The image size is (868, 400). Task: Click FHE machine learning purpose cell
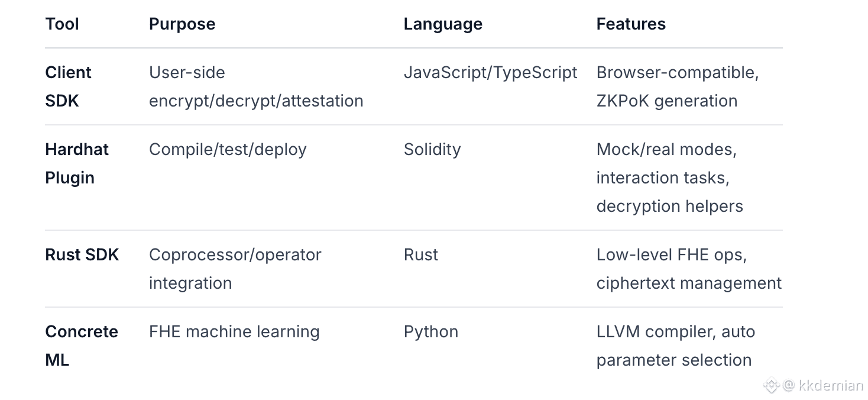pos(234,332)
